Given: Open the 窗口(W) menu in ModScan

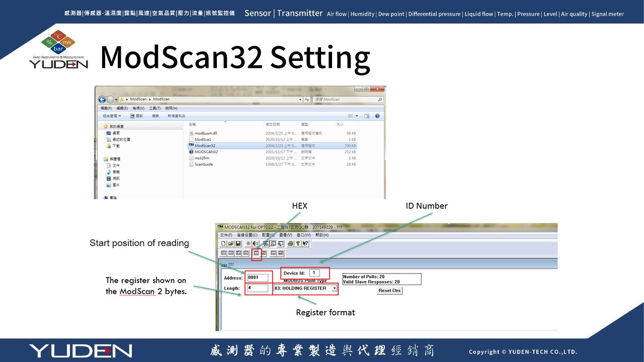Looking at the screenshot, I should tap(304, 235).
